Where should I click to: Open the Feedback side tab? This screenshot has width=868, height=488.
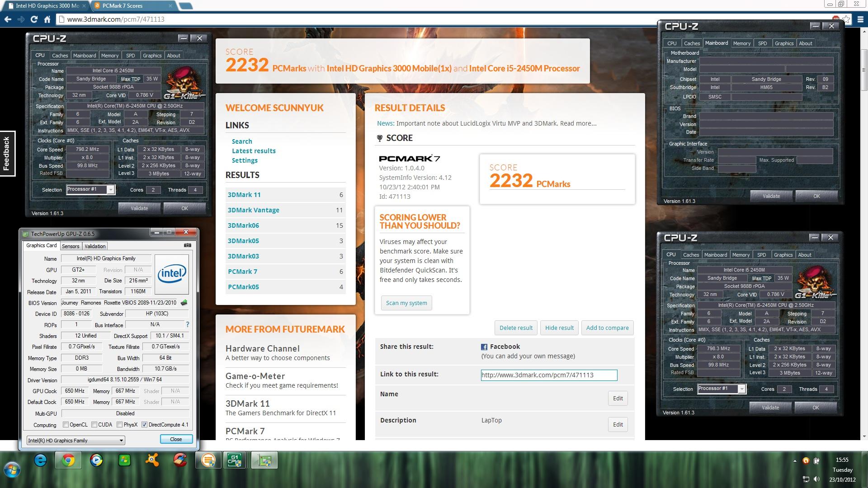(x=7, y=154)
